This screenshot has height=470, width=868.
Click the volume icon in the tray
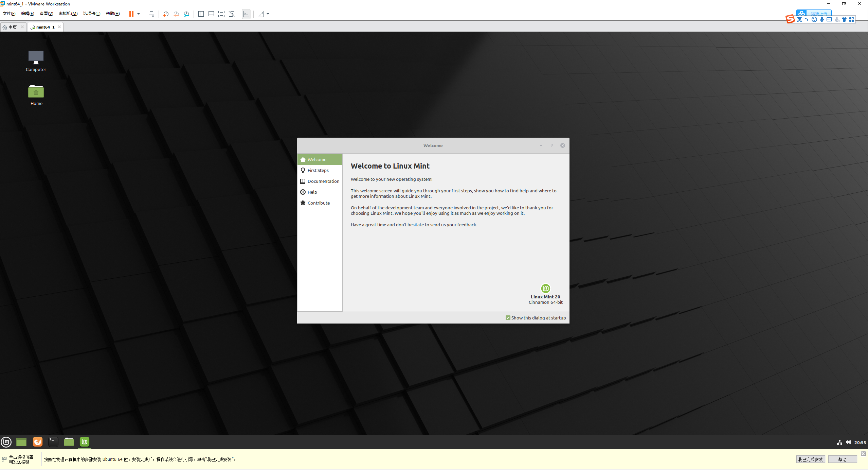coord(848,442)
